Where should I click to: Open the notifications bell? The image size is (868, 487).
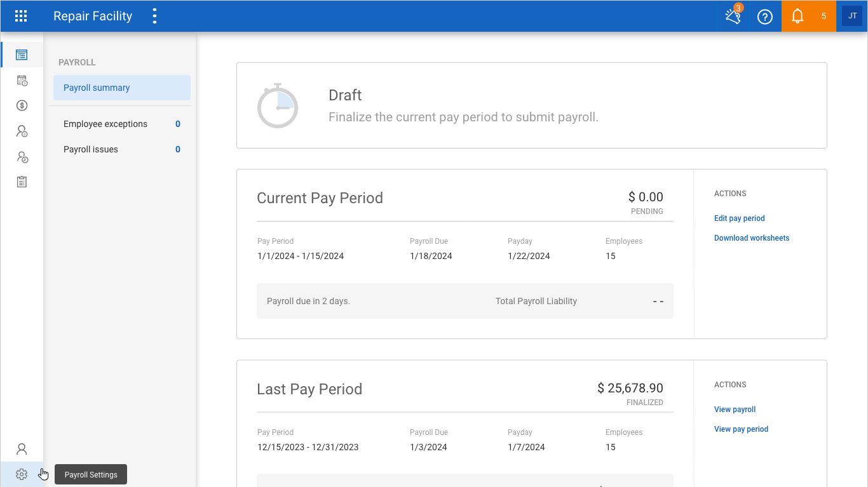click(x=797, y=17)
